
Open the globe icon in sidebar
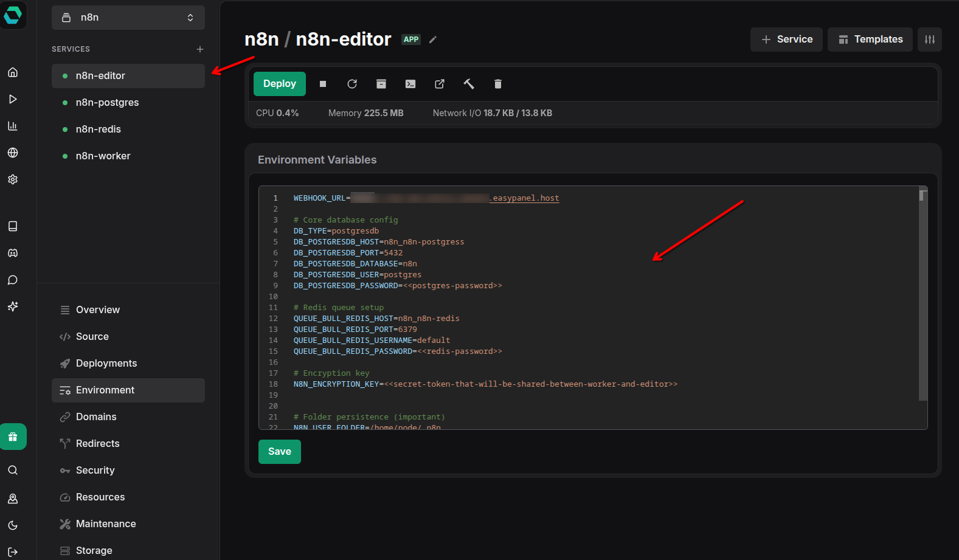pos(13,153)
